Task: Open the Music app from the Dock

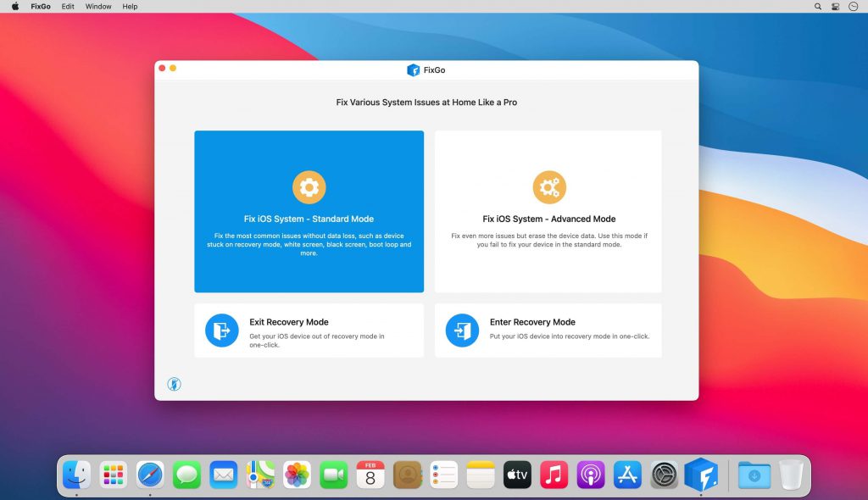Action: click(x=554, y=475)
